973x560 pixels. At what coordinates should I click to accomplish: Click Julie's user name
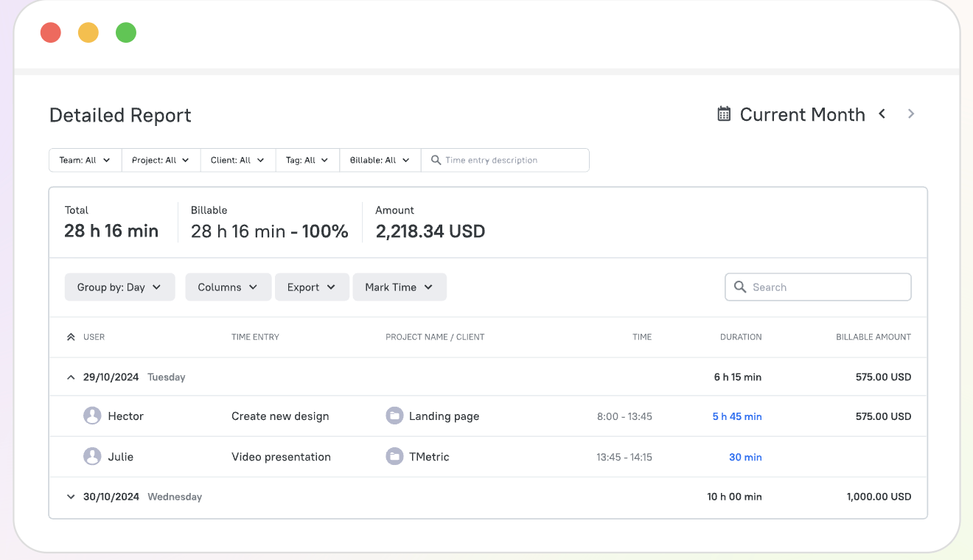tap(120, 457)
